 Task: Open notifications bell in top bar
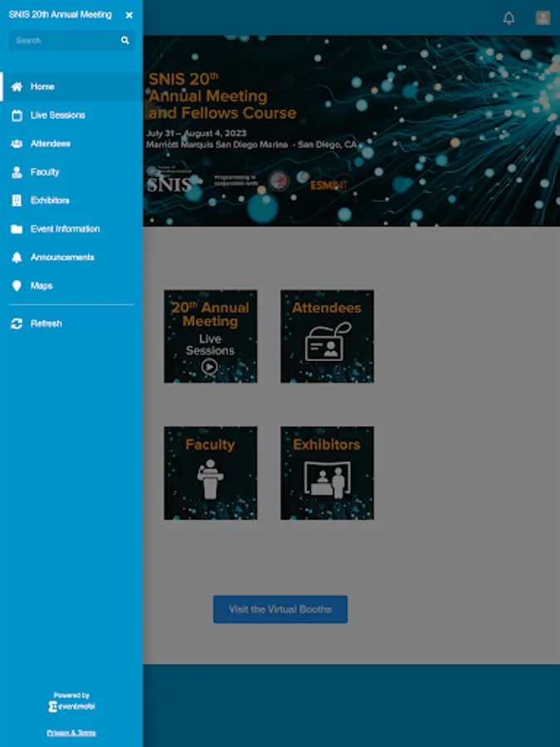point(509,18)
